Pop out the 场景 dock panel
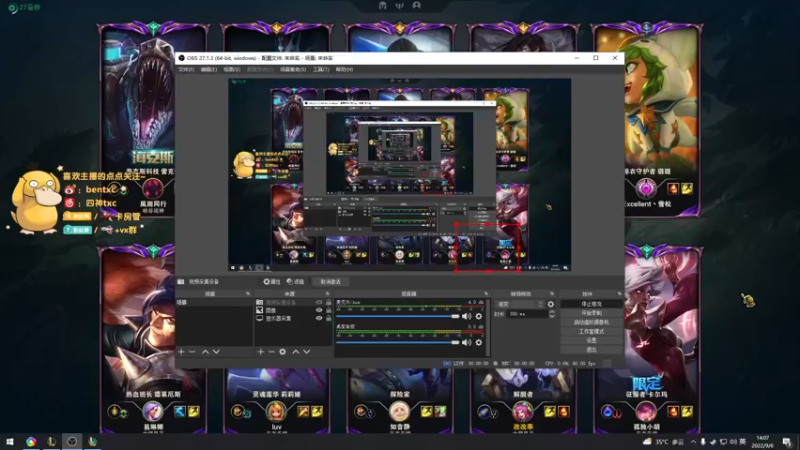Viewport: 800px width, 450px height. click(x=248, y=294)
